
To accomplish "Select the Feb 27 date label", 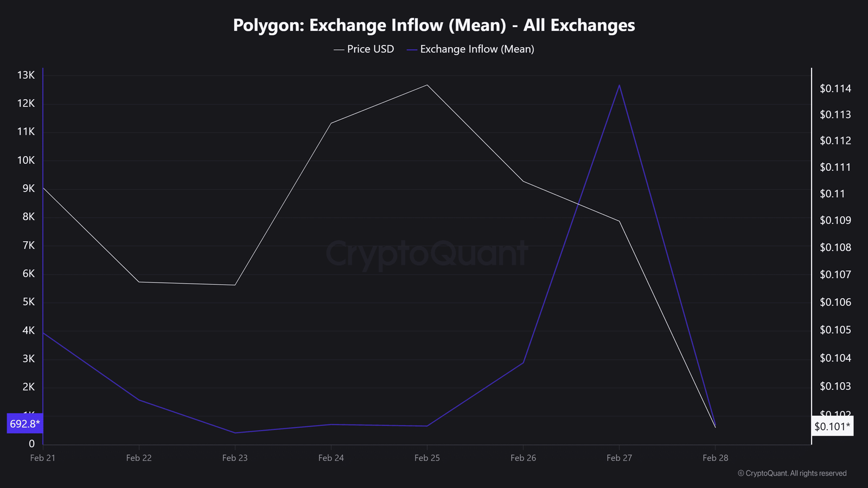I will (619, 458).
